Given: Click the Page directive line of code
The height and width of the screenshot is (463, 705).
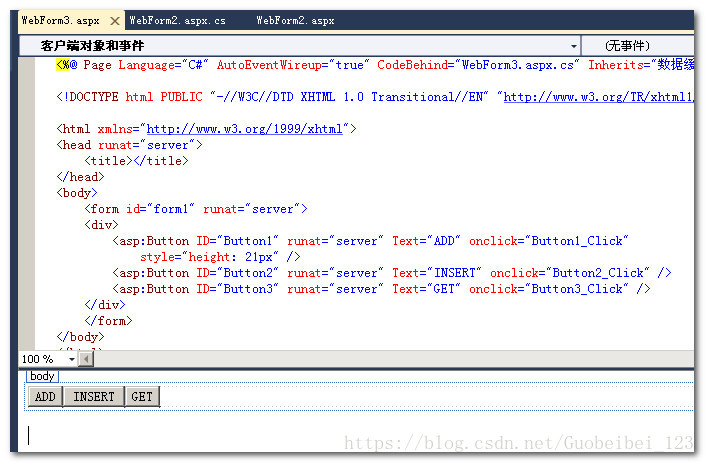Looking at the screenshot, I should tap(375, 65).
